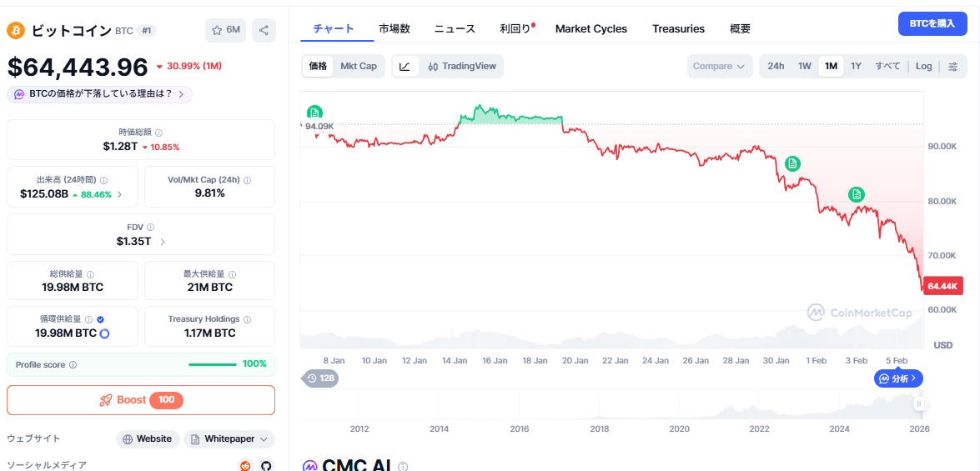Open the ニュース tab
The height and width of the screenshot is (471, 980).
pos(455,28)
